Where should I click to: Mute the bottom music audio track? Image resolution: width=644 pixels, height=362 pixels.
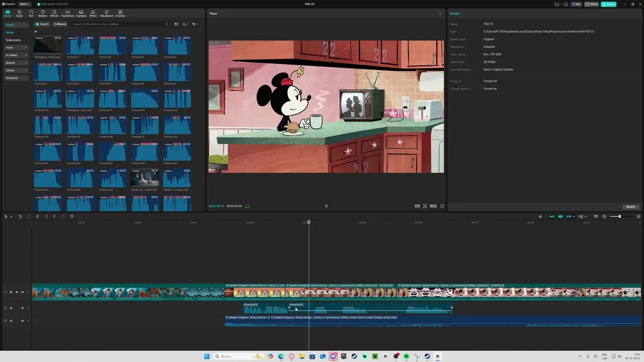(22, 321)
